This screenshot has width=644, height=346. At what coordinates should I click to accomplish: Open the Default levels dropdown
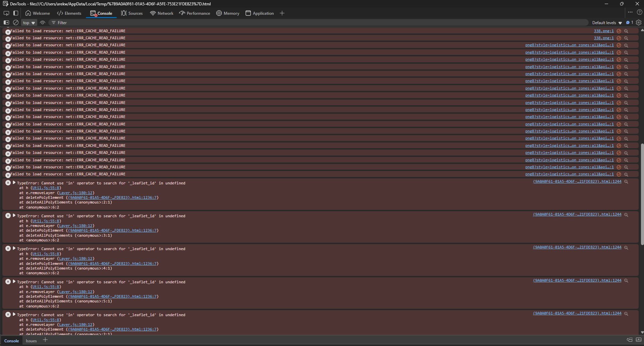click(x=607, y=23)
